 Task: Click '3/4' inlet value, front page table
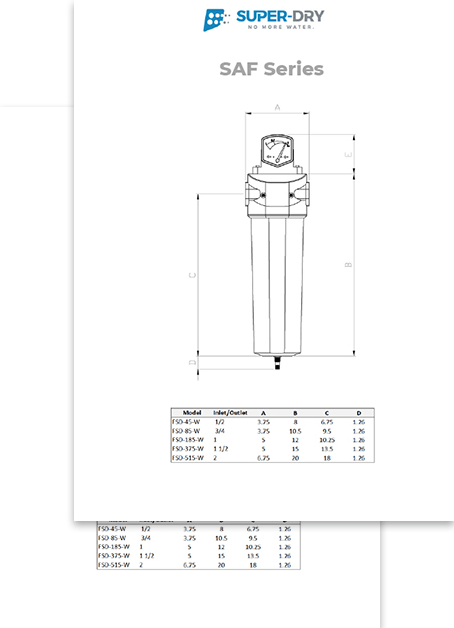tap(219, 431)
